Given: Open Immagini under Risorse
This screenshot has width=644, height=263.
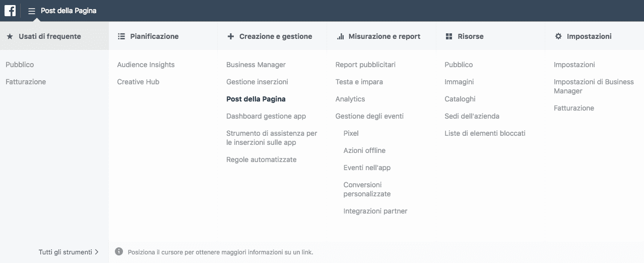Looking at the screenshot, I should 459,82.
